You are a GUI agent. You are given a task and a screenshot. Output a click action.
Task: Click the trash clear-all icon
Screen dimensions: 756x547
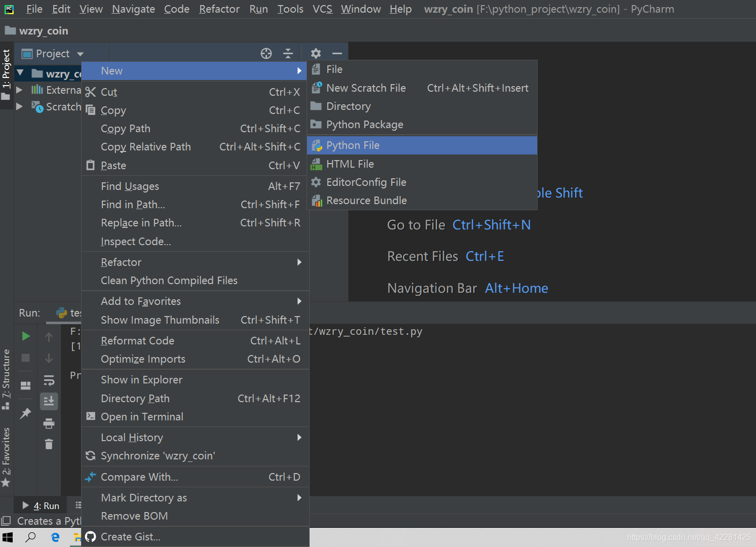tap(49, 444)
